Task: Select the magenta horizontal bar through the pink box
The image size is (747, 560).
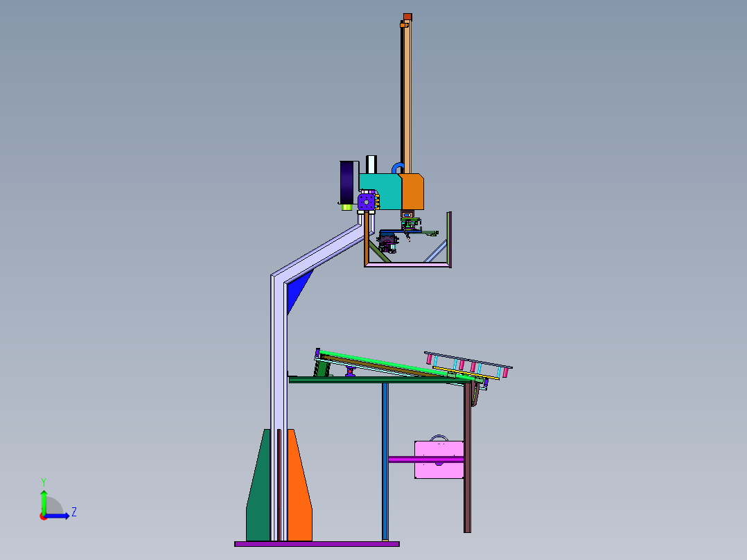Action: coord(425,460)
